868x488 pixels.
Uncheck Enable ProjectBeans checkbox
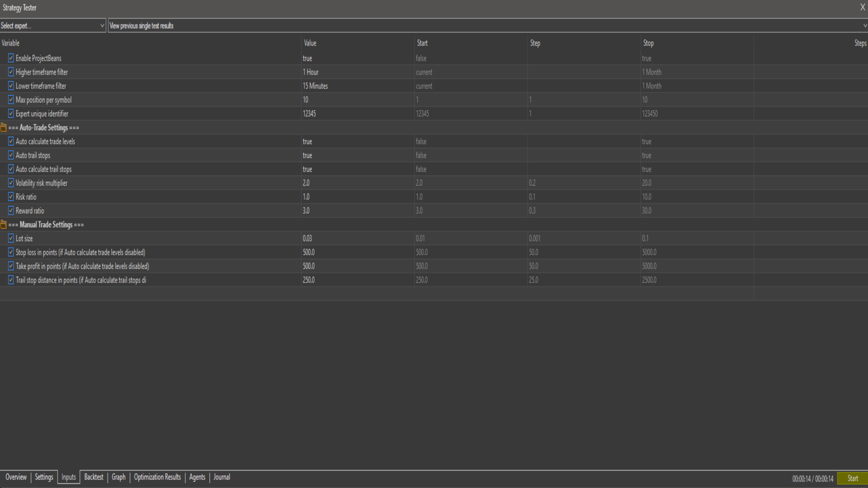tap(11, 58)
